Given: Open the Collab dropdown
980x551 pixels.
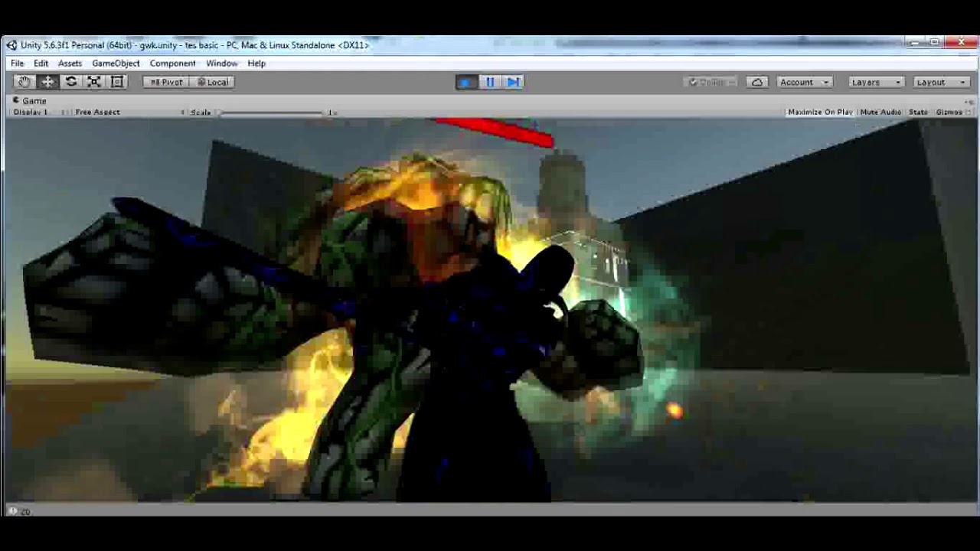Looking at the screenshot, I should coord(711,82).
